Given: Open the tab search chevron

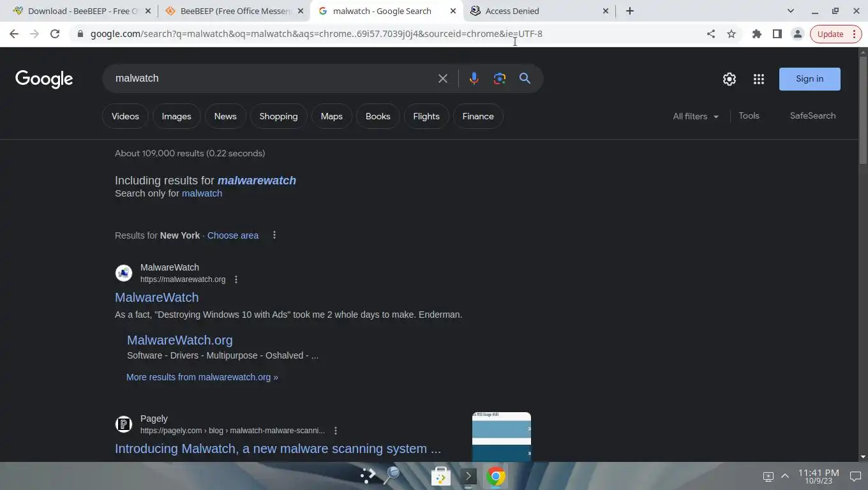Looking at the screenshot, I should click(x=791, y=11).
